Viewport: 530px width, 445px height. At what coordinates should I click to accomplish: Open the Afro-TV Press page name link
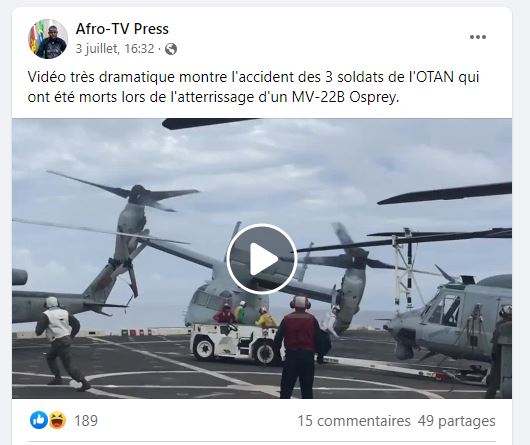click(122, 29)
